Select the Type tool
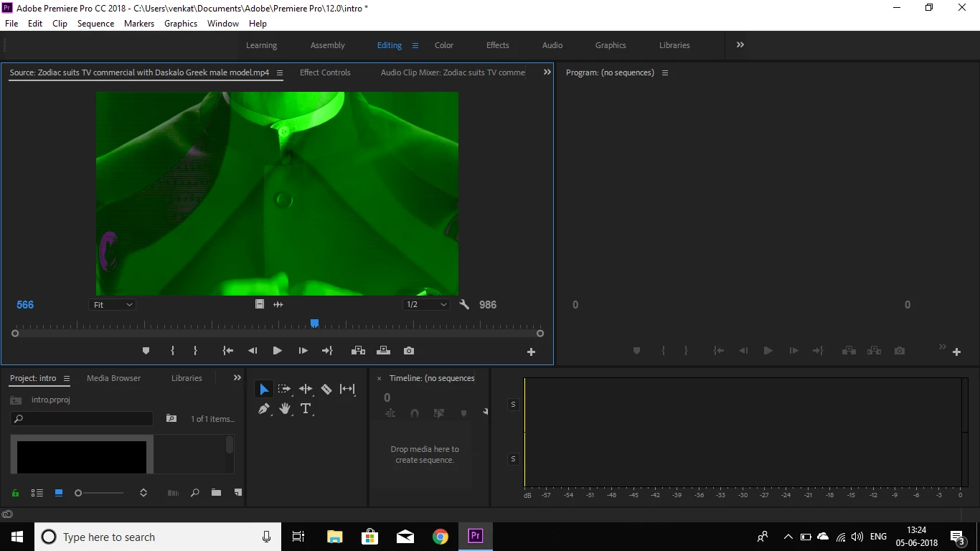 (306, 409)
